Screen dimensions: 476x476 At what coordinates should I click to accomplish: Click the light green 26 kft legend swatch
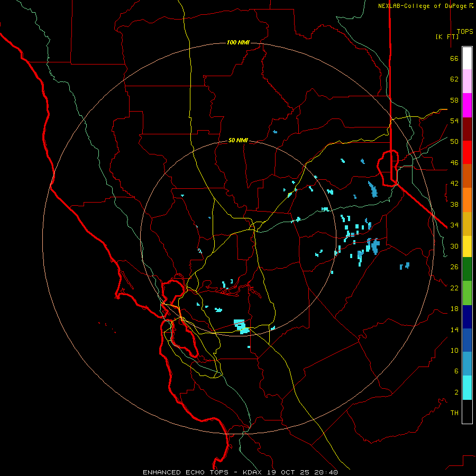coord(467,293)
